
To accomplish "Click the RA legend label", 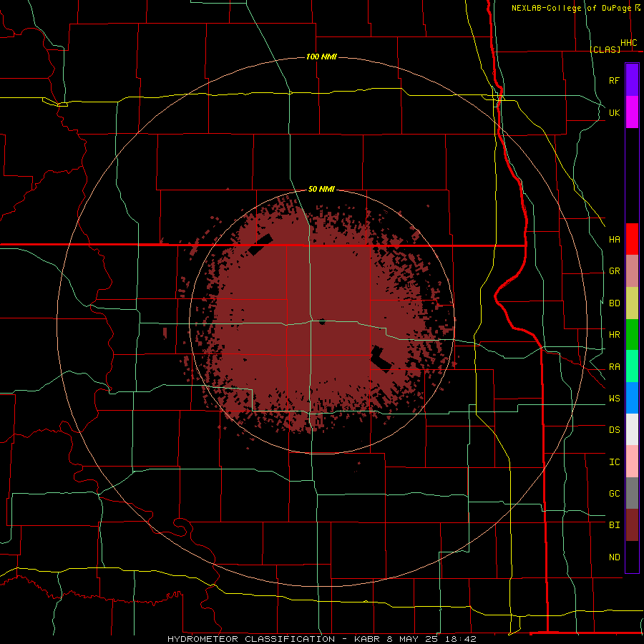I will (614, 367).
